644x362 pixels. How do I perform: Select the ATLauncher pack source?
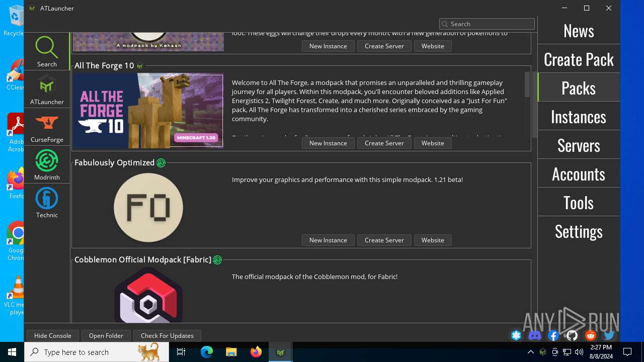[x=47, y=89]
